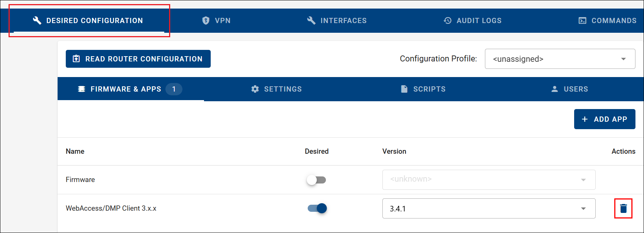Open the Configuration Profile dropdown

(560, 59)
